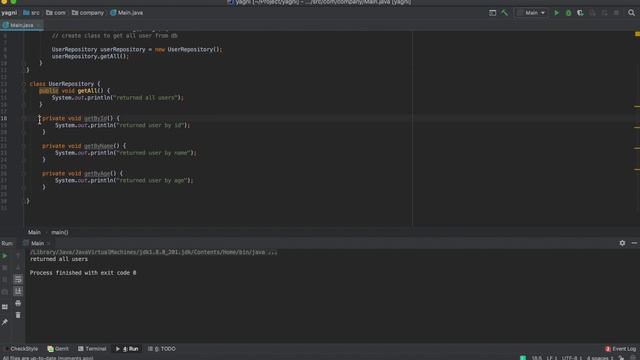
Task: Clear all Run console output with trash
Action: point(18,315)
